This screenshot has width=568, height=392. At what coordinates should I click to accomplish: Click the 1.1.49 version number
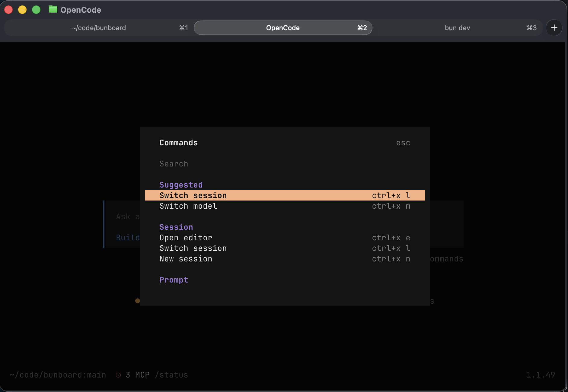coord(541,375)
